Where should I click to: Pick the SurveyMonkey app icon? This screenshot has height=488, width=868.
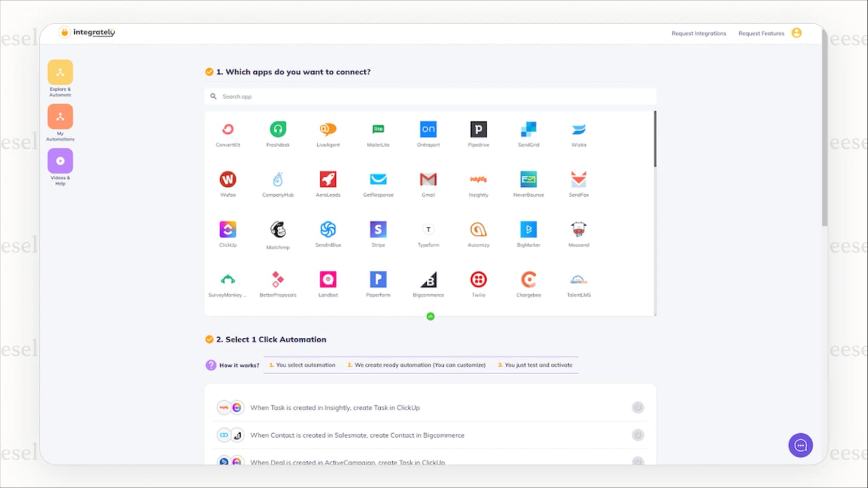click(228, 279)
